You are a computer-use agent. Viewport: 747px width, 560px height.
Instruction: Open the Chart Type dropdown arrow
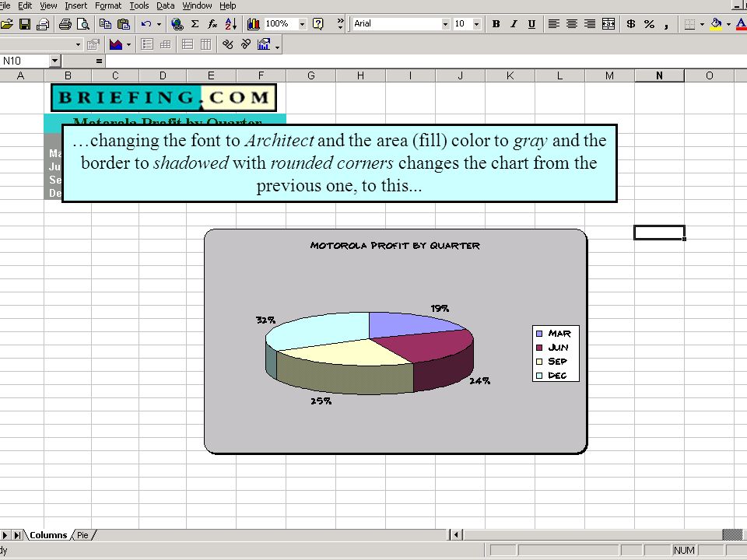[x=128, y=45]
